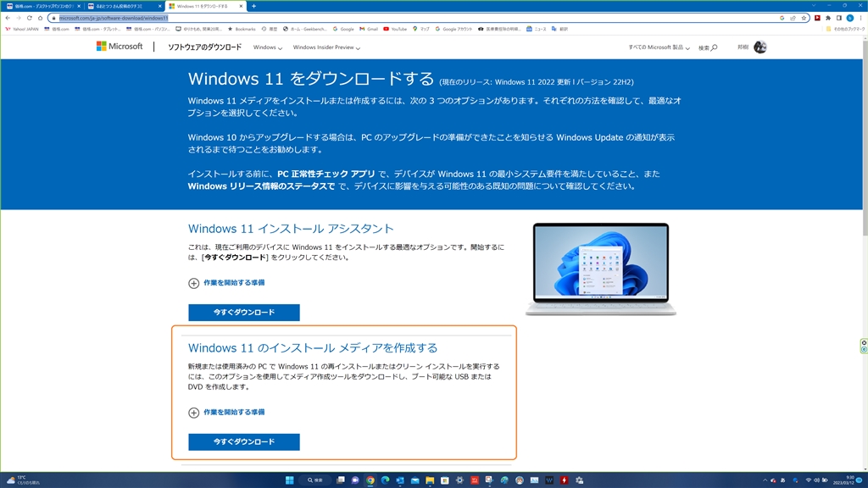Expand the Windows dropdown menu
The height and width of the screenshot is (488, 868).
(x=267, y=47)
